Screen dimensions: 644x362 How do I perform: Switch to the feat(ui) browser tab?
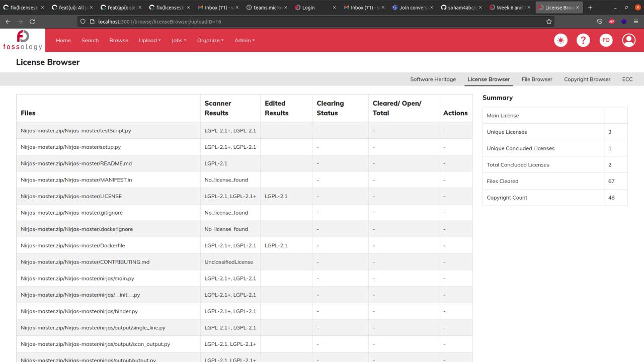pyautogui.click(x=72, y=8)
